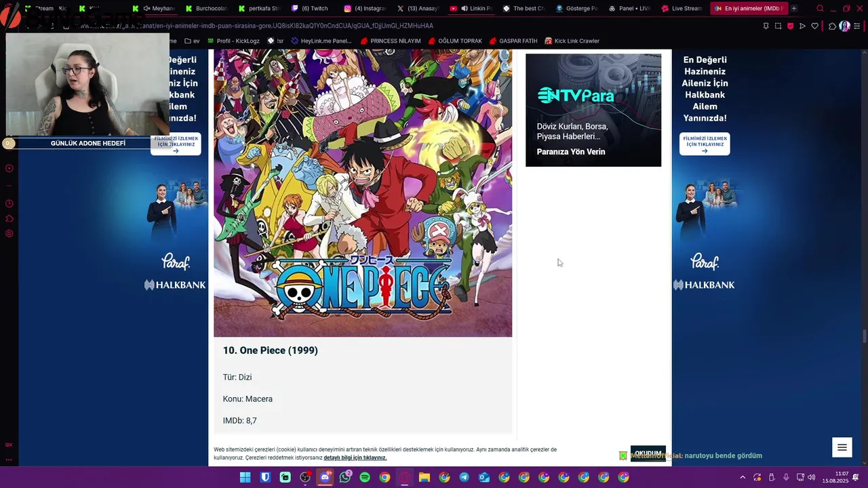
Task: Open the PRINCESS NİLAYIM bookmark
Action: pyautogui.click(x=391, y=41)
